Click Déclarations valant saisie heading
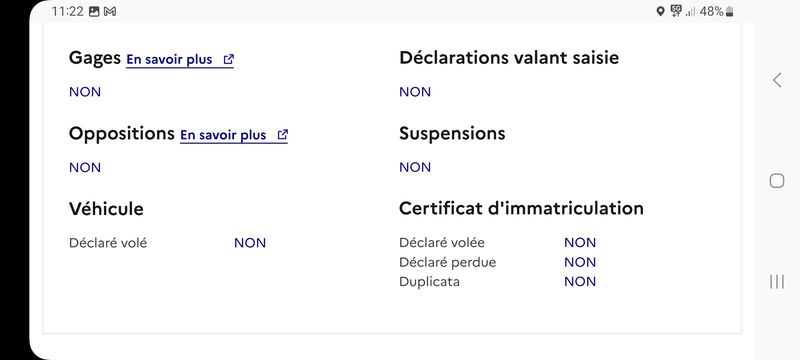This screenshot has height=360, width=800. [509, 58]
